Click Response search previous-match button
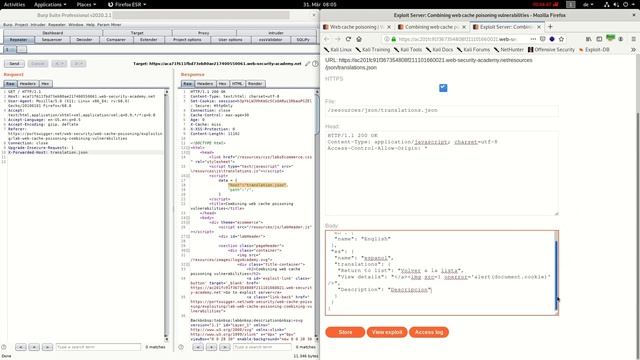640x360 pixels. click(x=198, y=347)
